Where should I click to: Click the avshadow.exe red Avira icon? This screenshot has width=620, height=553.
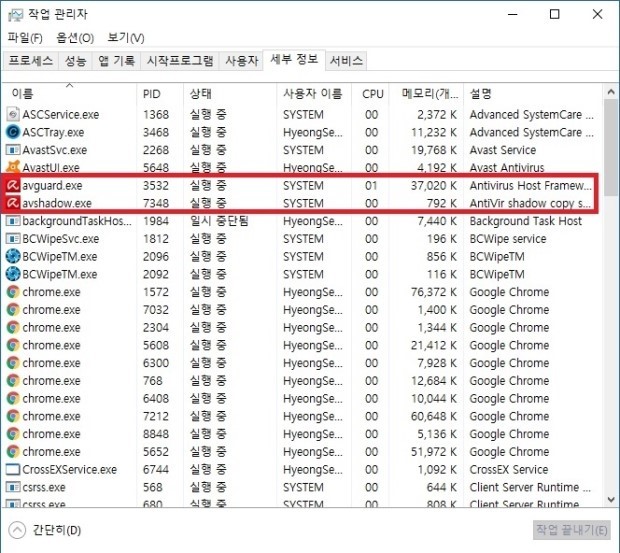[x=13, y=203]
